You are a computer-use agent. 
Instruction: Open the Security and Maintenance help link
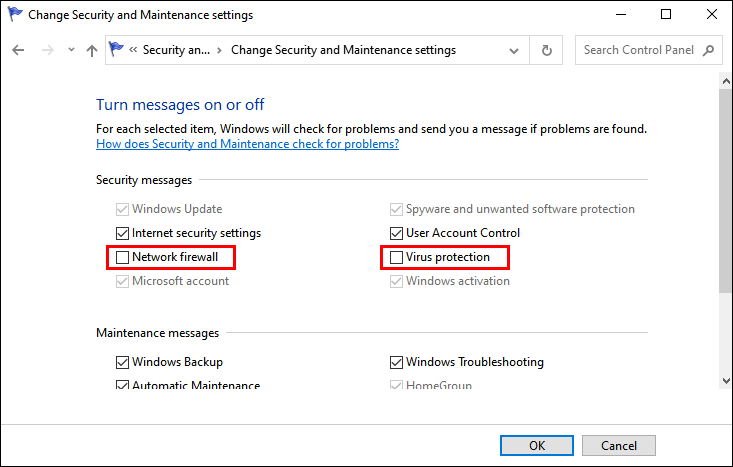pos(247,144)
